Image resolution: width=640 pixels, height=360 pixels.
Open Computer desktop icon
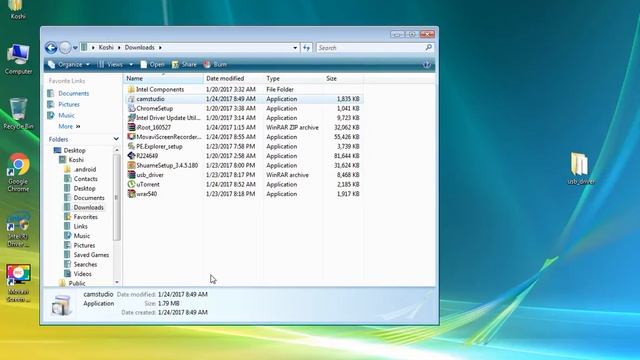(18, 59)
